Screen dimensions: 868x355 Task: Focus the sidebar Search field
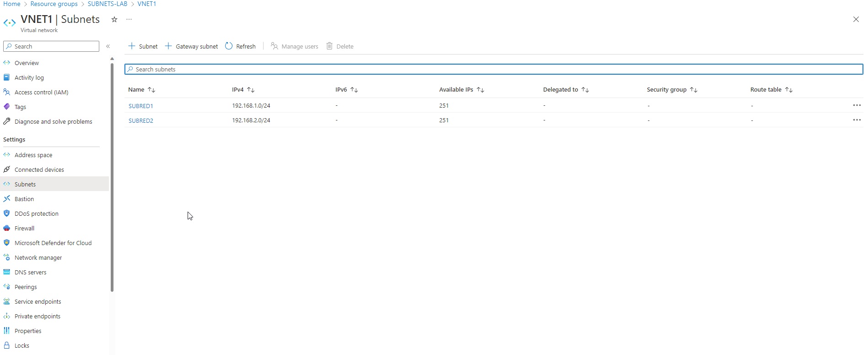[x=51, y=46]
